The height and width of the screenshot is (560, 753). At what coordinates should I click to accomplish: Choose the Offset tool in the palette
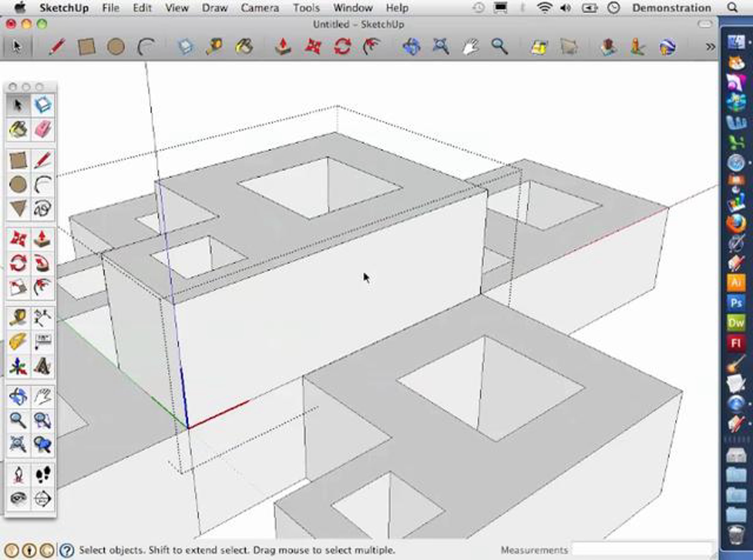[43, 287]
